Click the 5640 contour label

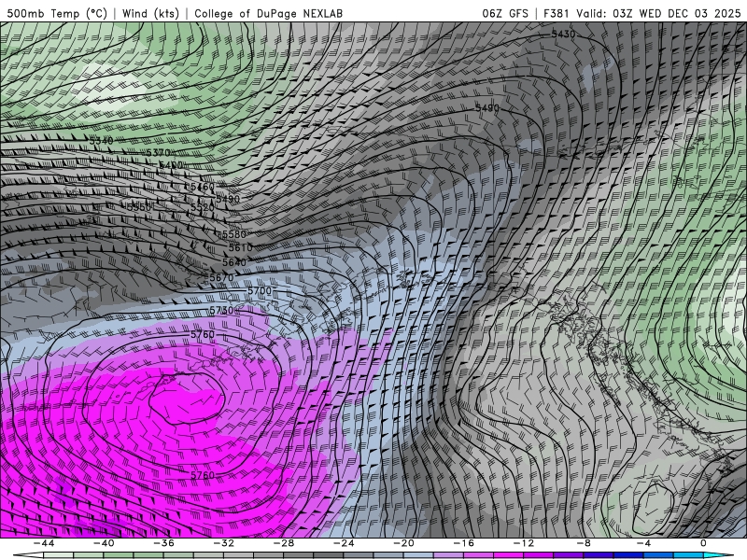[x=234, y=262]
